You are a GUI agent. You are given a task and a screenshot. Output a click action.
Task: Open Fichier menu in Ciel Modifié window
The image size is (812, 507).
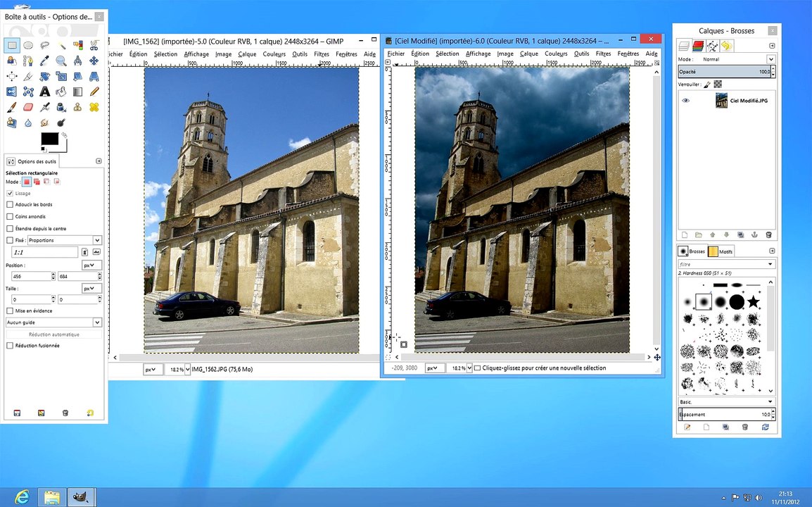395,54
